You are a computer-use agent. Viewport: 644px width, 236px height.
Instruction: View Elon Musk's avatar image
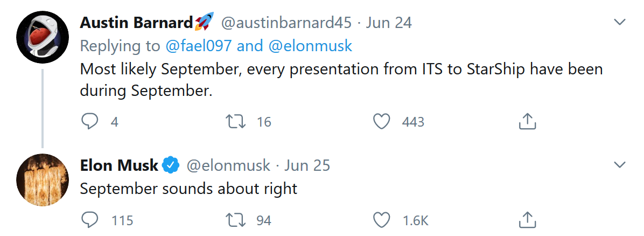[x=42, y=179]
